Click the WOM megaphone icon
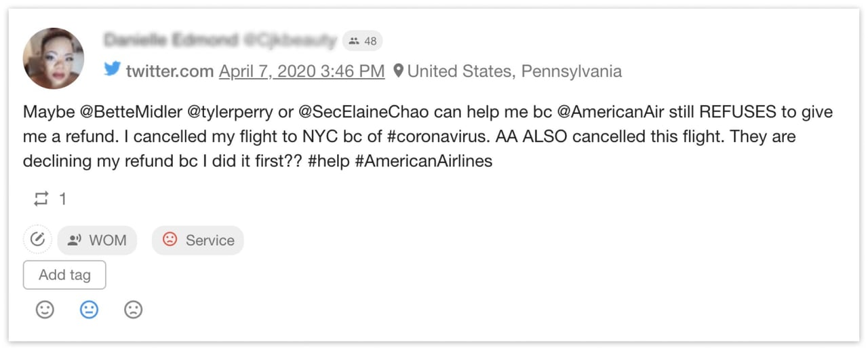This screenshot has height=351, width=868. [x=75, y=240]
